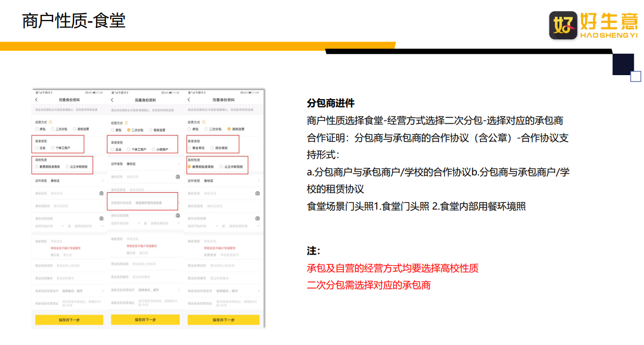Click the 好生意 logo in the corner

593,25
